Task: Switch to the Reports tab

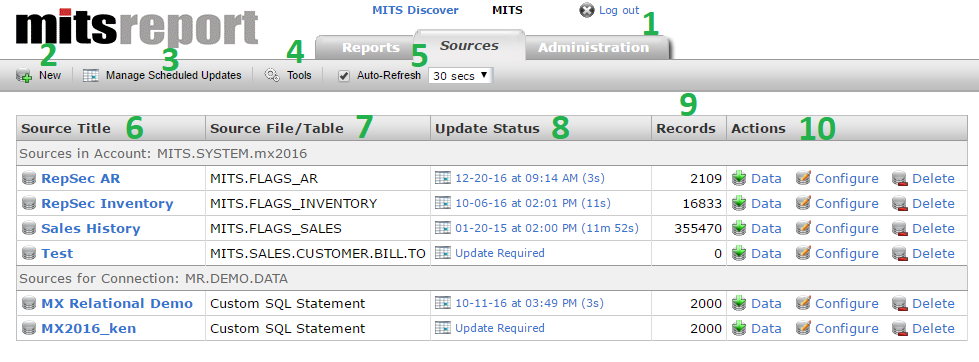Action: (x=370, y=47)
